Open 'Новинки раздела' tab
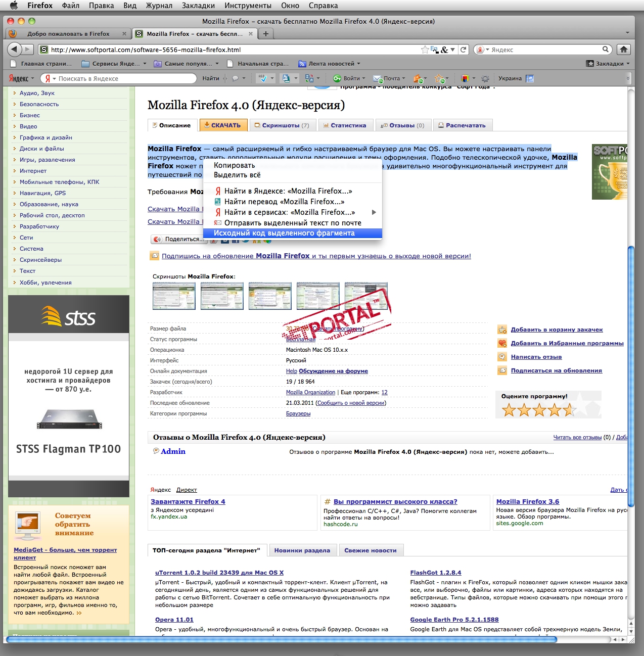The height and width of the screenshot is (656, 644). [302, 550]
